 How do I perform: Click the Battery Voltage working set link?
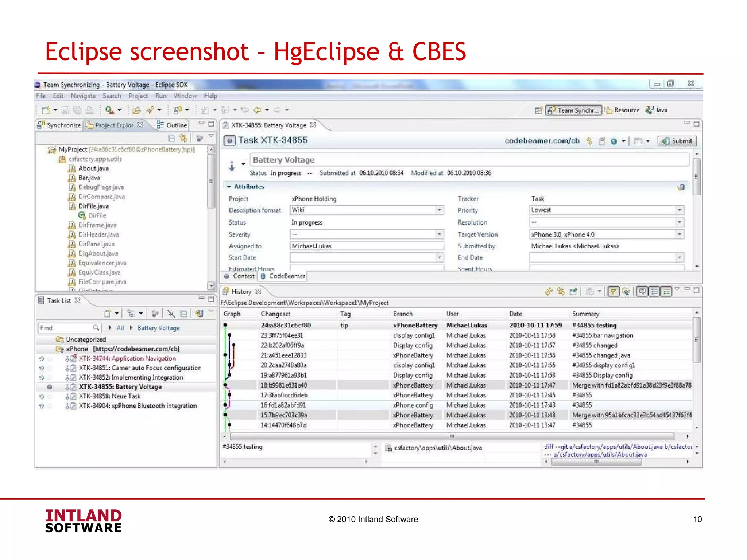pos(158,328)
